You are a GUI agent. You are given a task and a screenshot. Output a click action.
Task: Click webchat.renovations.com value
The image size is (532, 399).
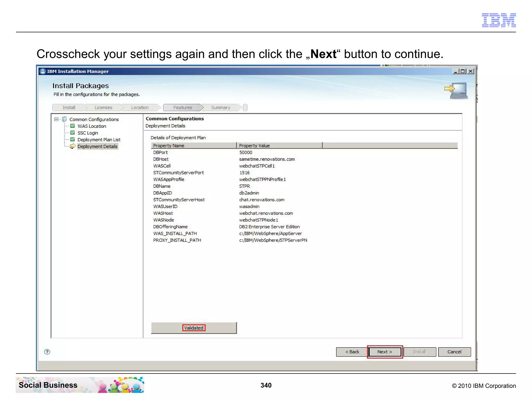pyautogui.click(x=266, y=213)
